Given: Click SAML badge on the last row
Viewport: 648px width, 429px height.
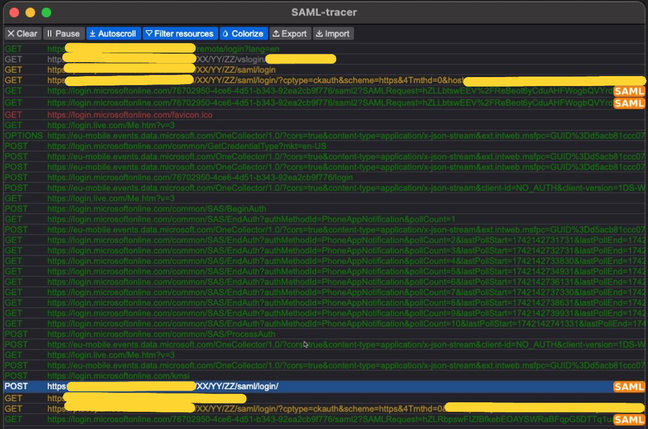Looking at the screenshot, I should tap(629, 420).
